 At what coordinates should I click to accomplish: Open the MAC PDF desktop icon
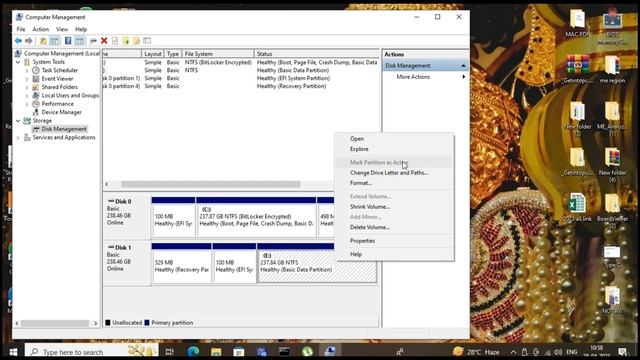[x=578, y=24]
